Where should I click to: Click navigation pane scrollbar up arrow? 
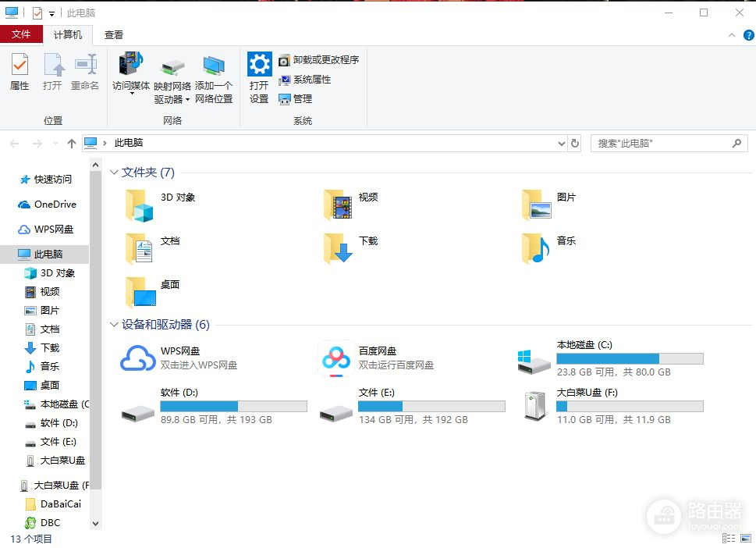point(95,165)
